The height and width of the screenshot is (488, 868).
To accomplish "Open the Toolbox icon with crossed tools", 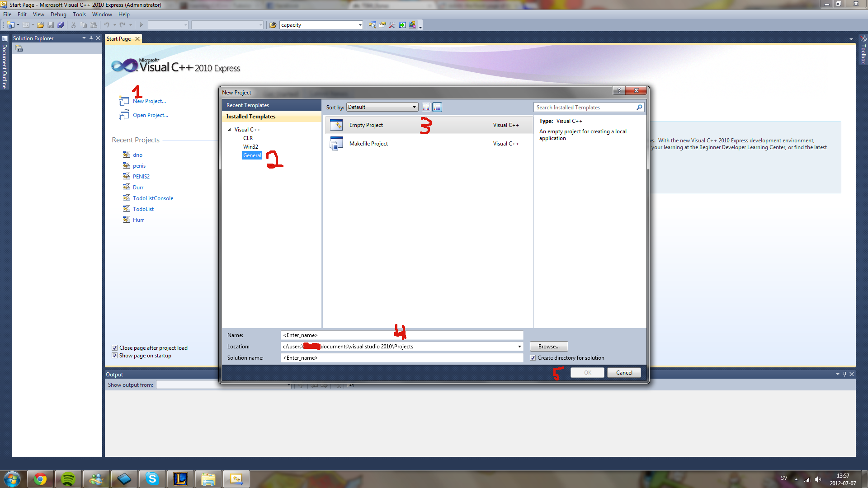I will pos(392,25).
